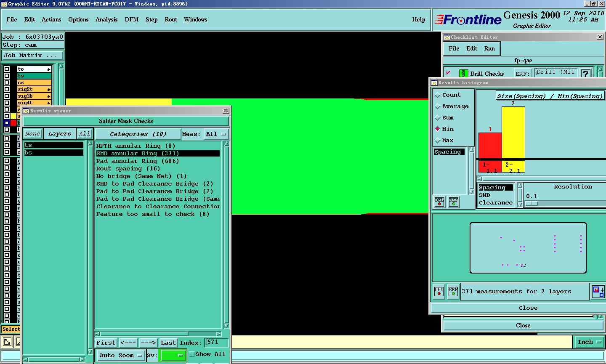Open the Auto Zoom dropdown
Screen dimensions: 606x364
[120, 355]
